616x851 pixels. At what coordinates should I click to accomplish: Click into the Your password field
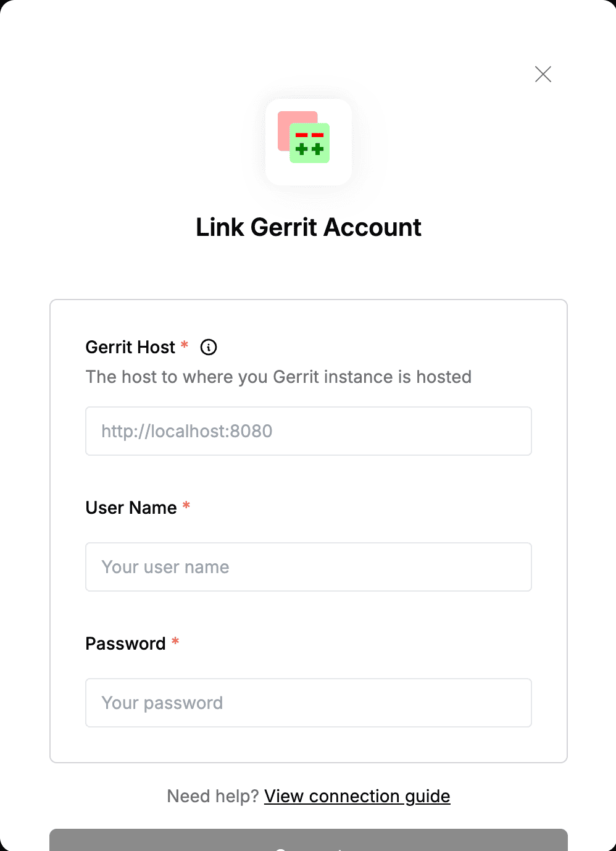[309, 703]
